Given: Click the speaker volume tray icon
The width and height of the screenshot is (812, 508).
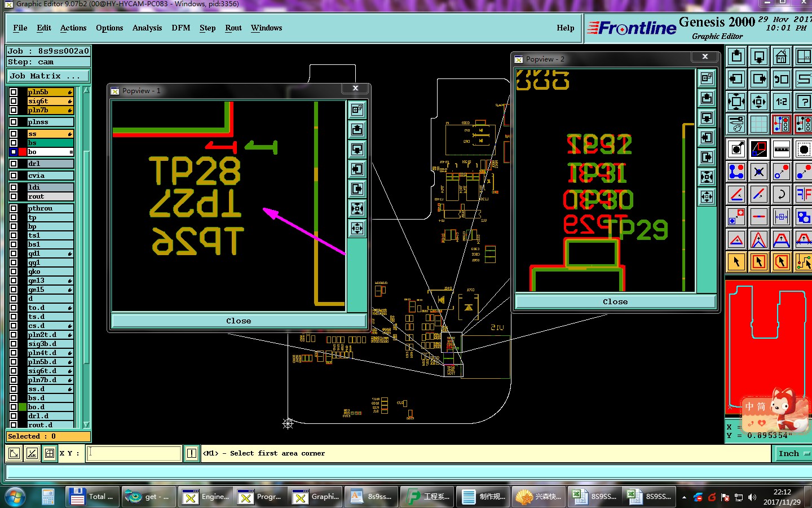Looking at the screenshot, I should click(752, 497).
